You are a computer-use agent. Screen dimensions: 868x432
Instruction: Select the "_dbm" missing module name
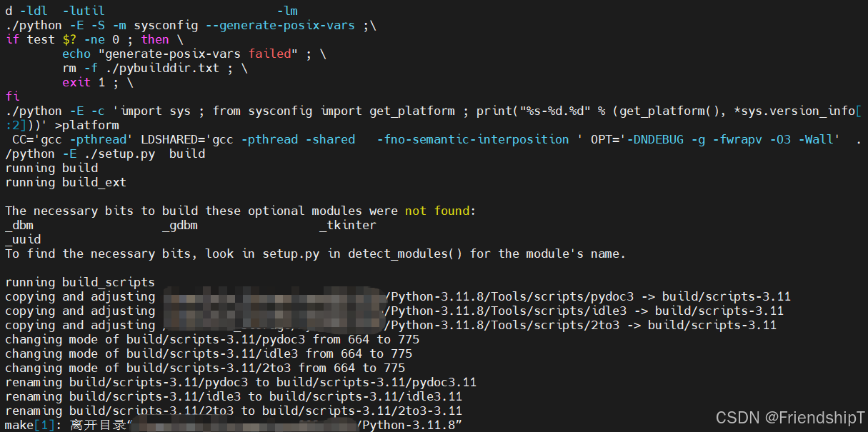19,225
